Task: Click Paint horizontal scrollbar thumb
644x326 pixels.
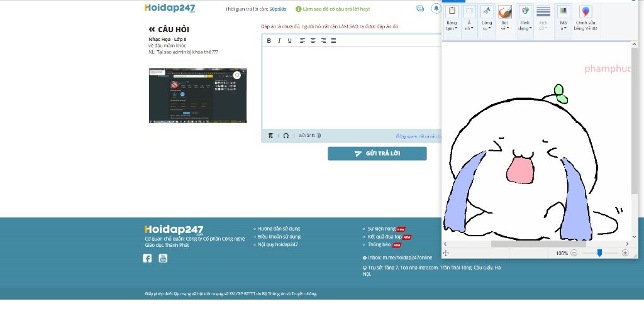Action: point(538,244)
